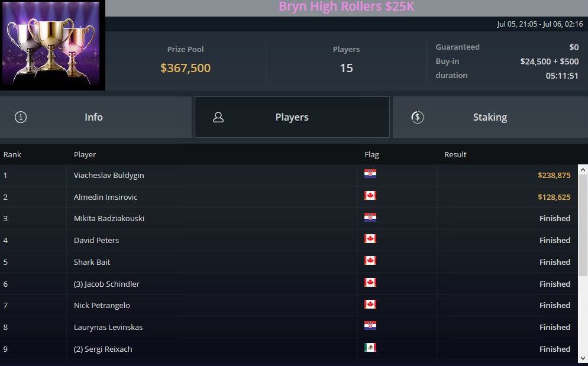Select player Nick Petrangelo
Viewport: 588px width, 366px height.
102,305
